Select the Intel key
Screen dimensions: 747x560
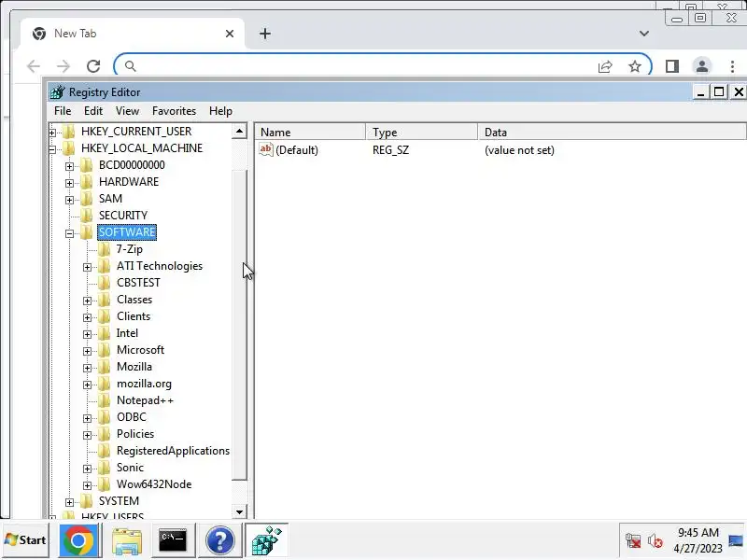(127, 333)
